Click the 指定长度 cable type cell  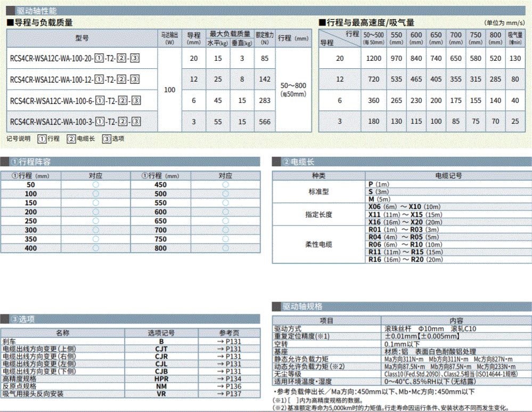318,215
